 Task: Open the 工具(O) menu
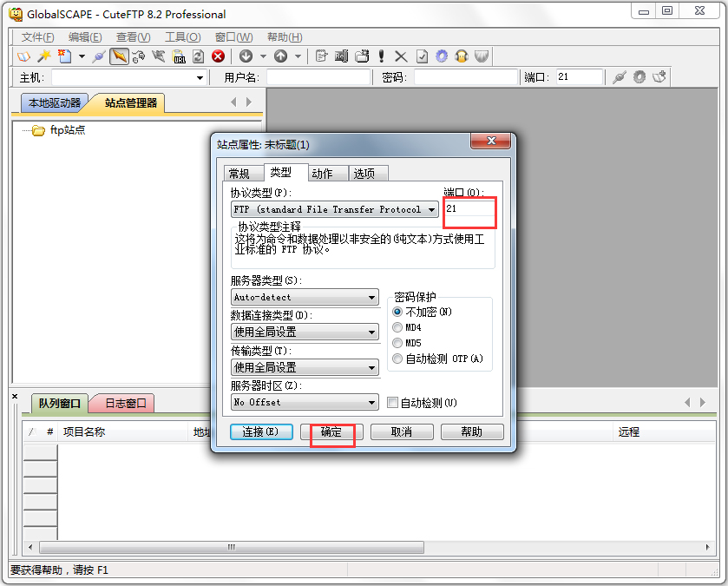(182, 37)
